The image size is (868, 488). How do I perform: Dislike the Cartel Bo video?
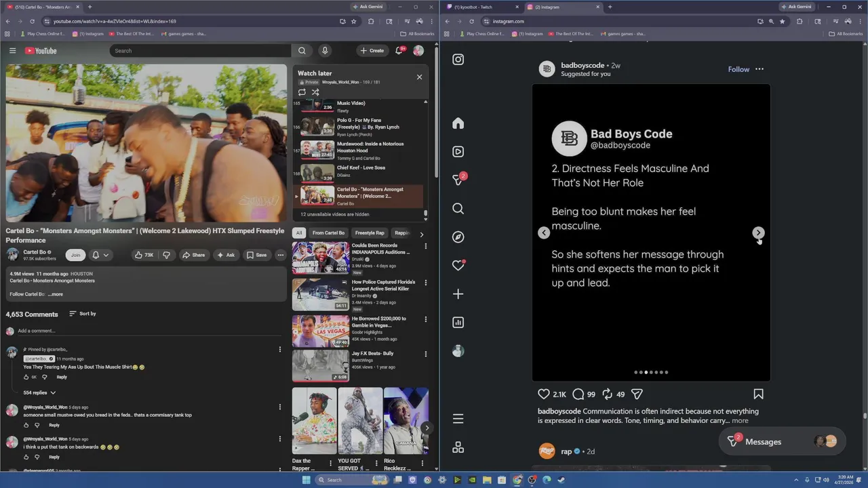click(166, 255)
